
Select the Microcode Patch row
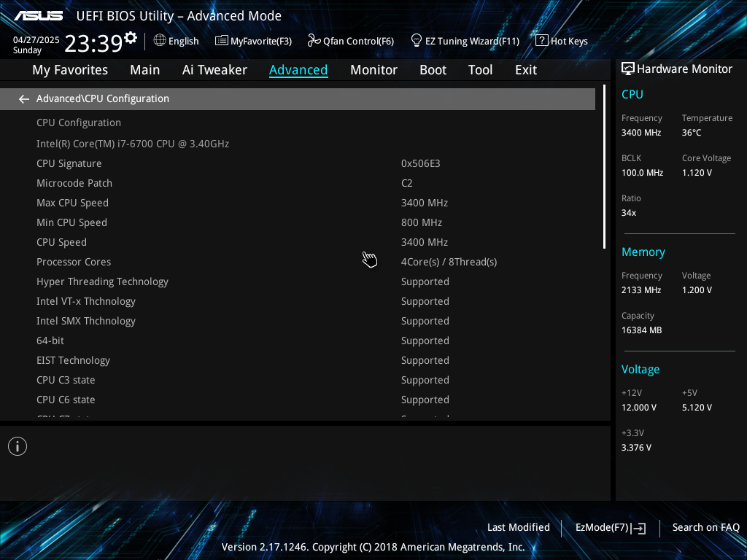[298, 183]
